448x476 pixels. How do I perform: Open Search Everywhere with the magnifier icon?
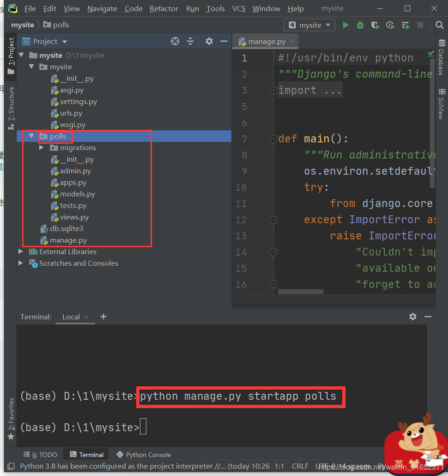(439, 25)
